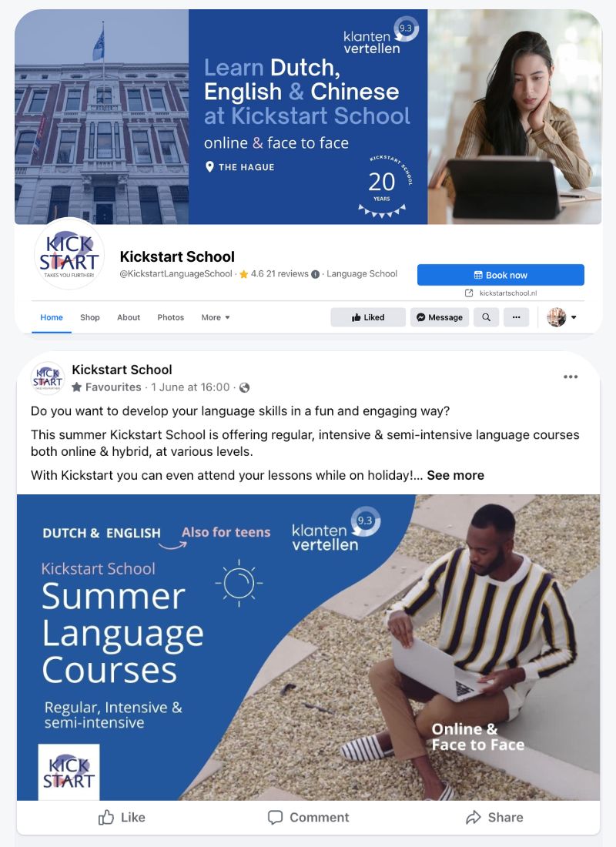Open the Photos tab
The height and width of the screenshot is (847, 616).
pyautogui.click(x=171, y=317)
